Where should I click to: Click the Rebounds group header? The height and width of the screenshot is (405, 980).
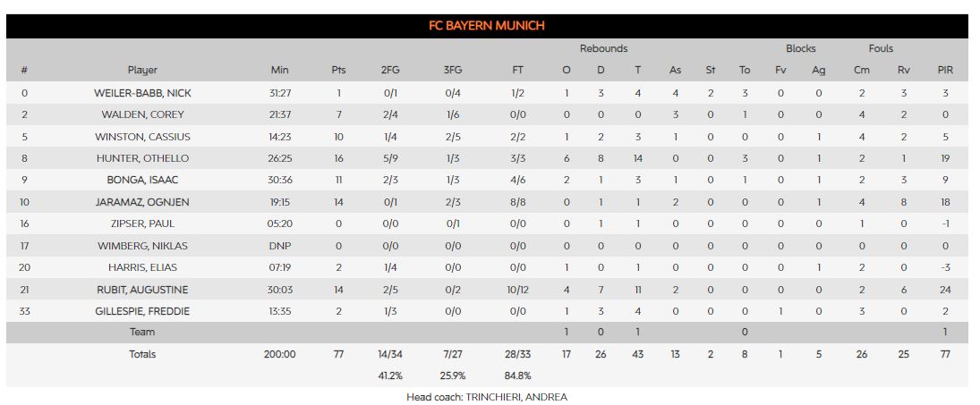point(603,48)
